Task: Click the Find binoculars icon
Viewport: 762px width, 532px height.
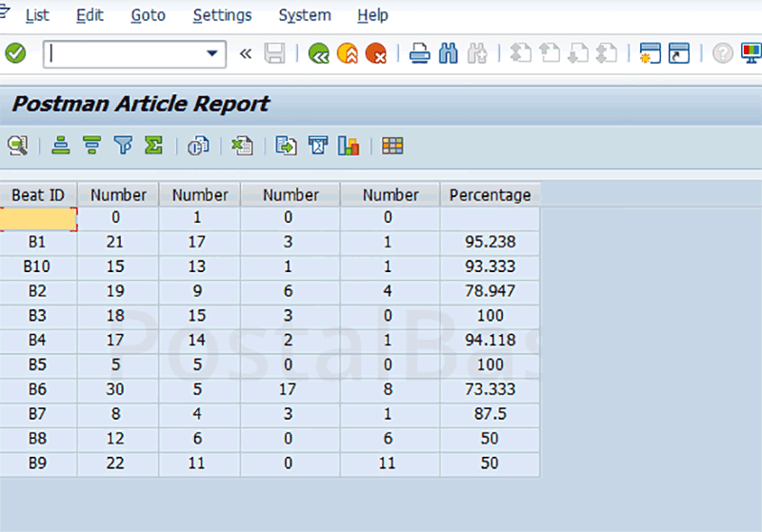Action: click(449, 54)
